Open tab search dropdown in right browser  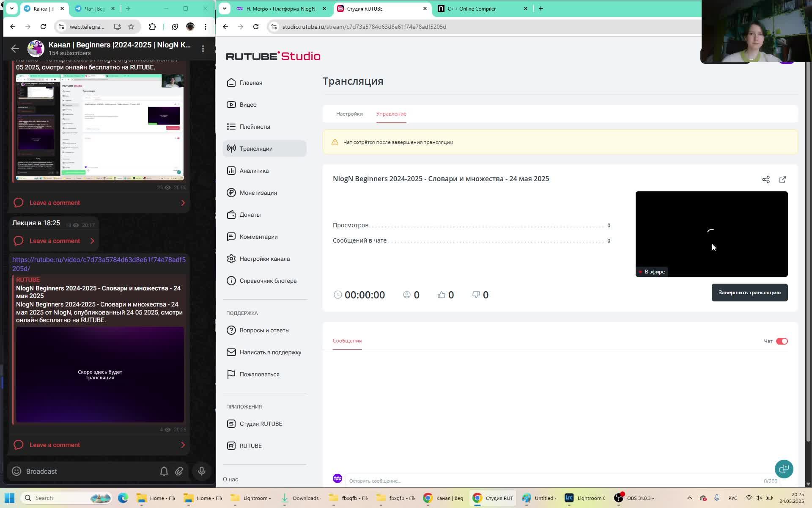click(225, 8)
